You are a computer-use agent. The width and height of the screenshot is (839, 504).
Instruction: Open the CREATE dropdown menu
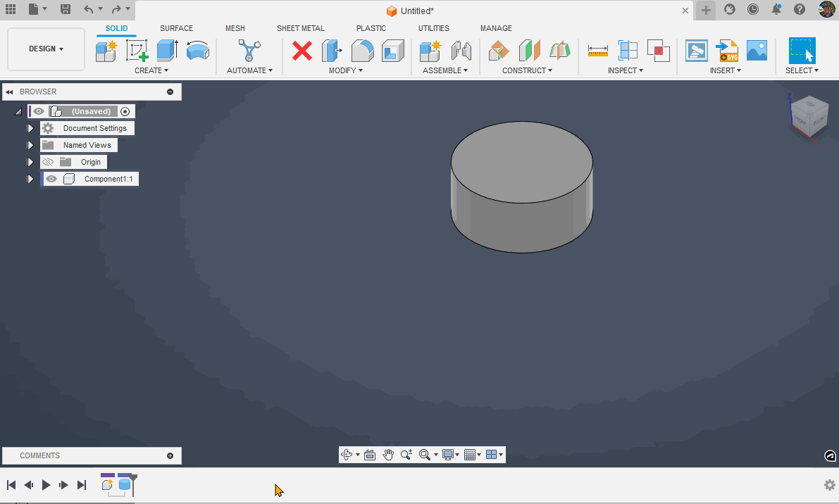[151, 70]
